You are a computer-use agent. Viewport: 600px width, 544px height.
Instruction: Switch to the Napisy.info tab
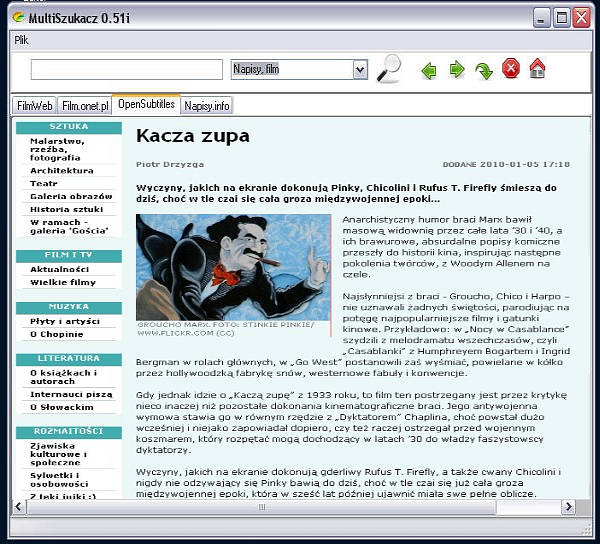pos(207,106)
